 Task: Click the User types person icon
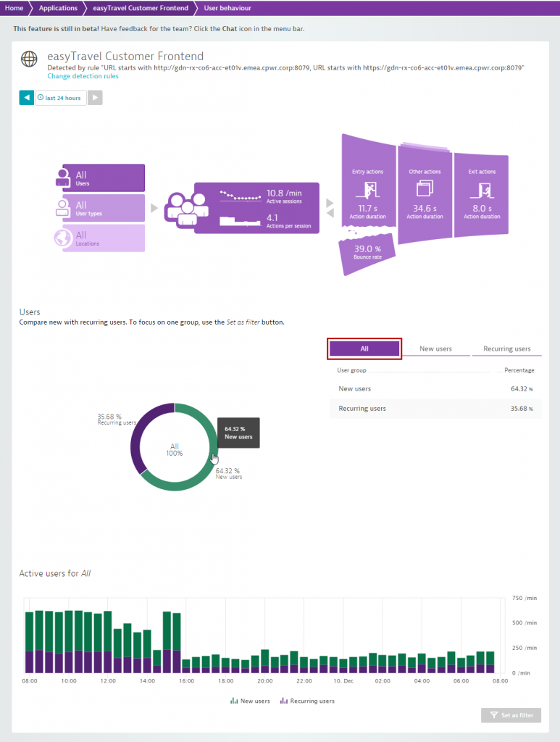(x=63, y=208)
